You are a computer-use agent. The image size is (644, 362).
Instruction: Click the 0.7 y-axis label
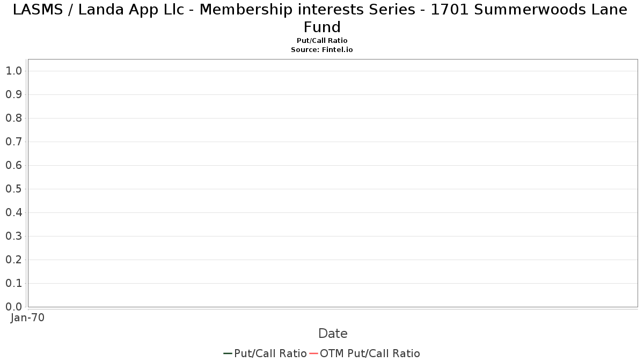(13, 142)
